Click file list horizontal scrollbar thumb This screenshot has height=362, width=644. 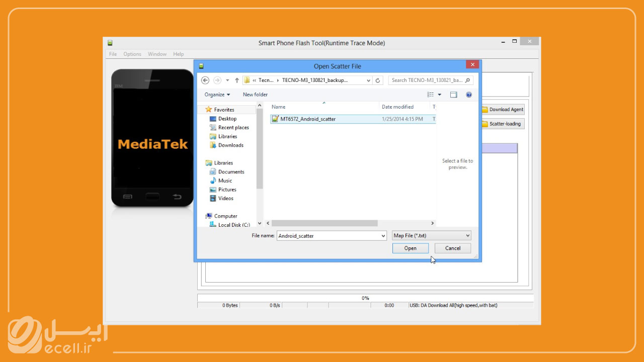coord(325,223)
